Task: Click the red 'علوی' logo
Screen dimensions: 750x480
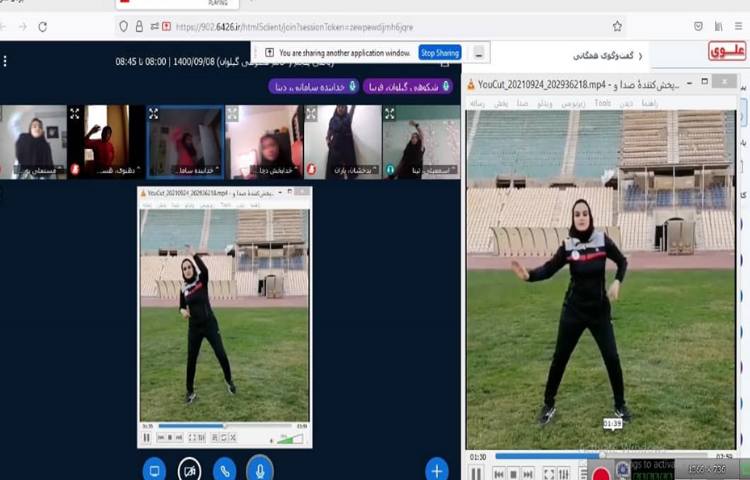Action: 727,51
